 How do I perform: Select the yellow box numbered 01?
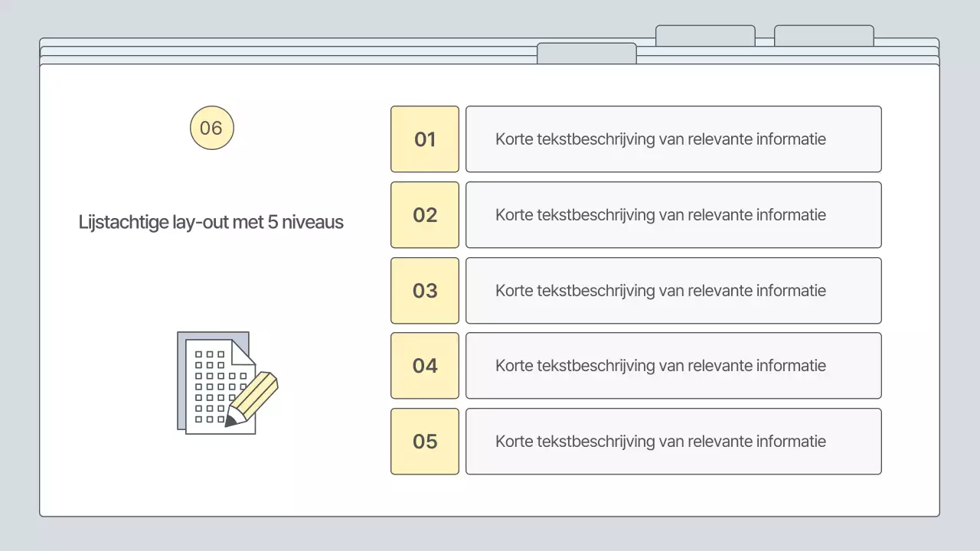click(x=424, y=139)
